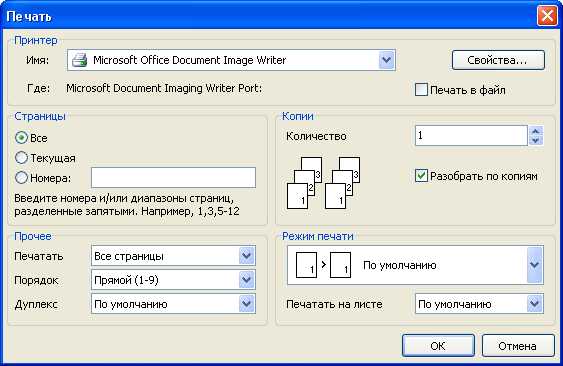This screenshot has width=563, height=366.
Task: Enable the Печать в файл checkbox
Action: (x=421, y=89)
